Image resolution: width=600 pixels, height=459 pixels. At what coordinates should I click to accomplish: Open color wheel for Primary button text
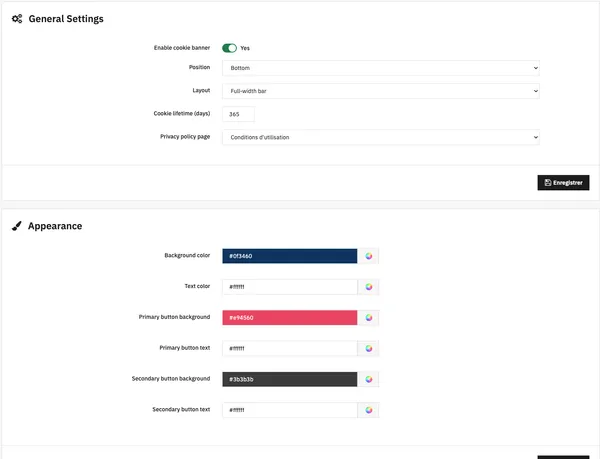click(368, 348)
